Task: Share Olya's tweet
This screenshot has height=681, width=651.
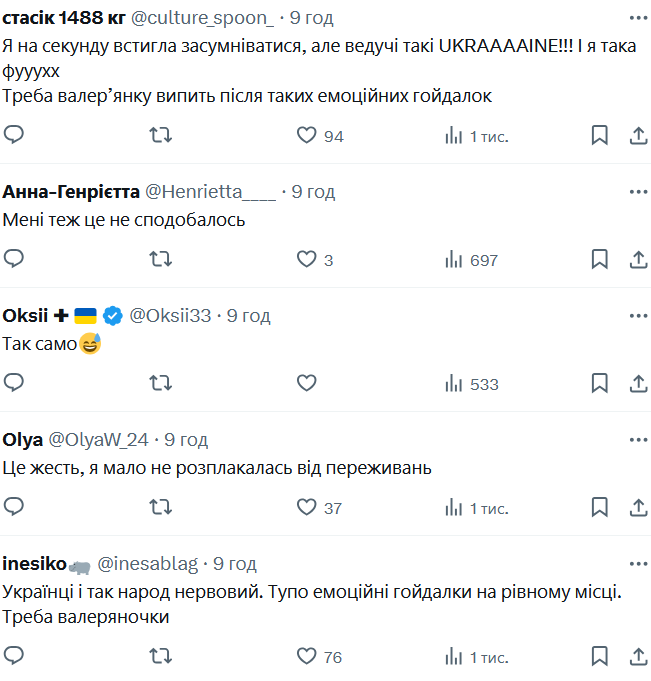Action: [x=639, y=507]
